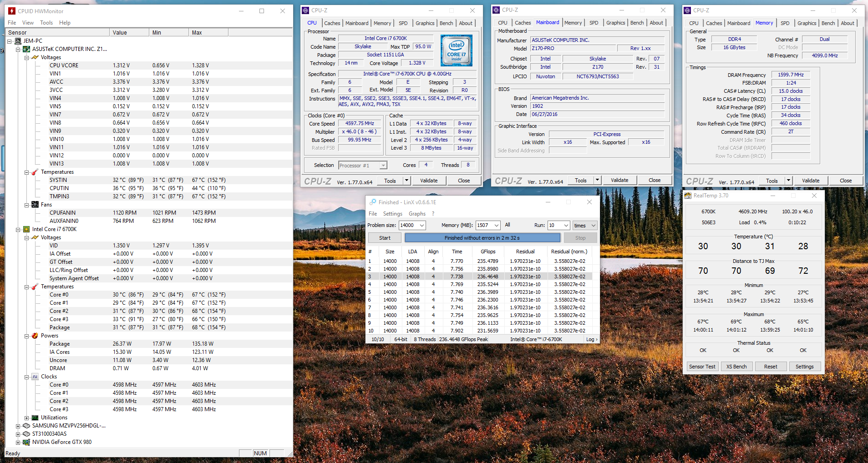Click the Reset button in RealTemp
The height and width of the screenshot is (463, 868).
point(771,367)
